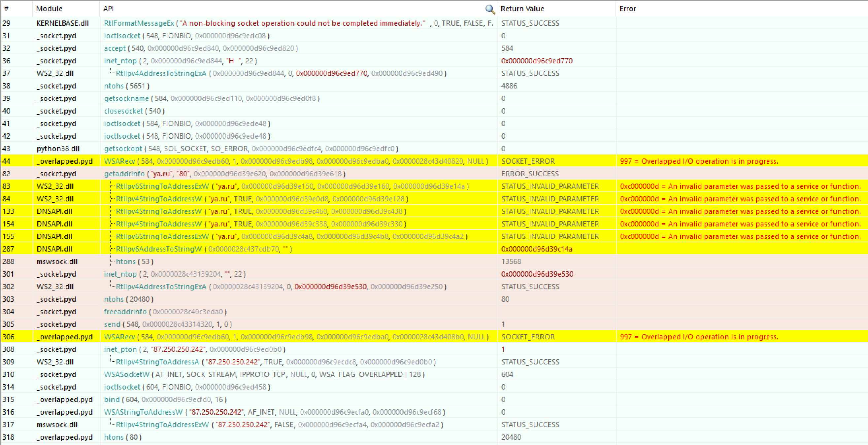Sort by the Return Value column header

522,9
